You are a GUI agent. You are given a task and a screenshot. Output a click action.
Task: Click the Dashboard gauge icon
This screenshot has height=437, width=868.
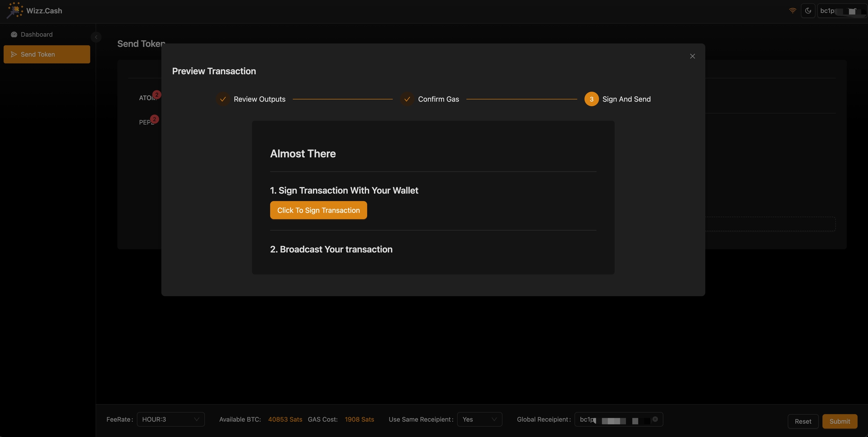(x=14, y=34)
